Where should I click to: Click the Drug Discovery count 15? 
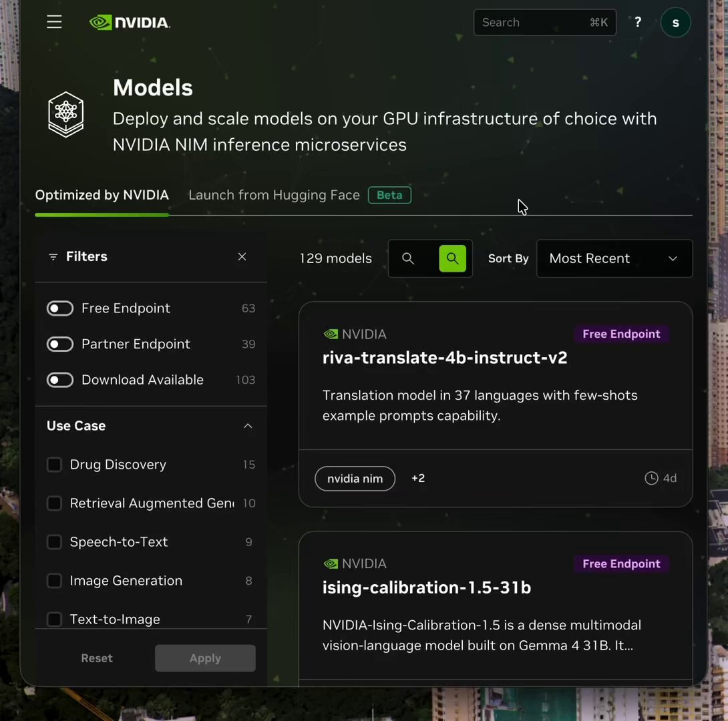point(249,465)
